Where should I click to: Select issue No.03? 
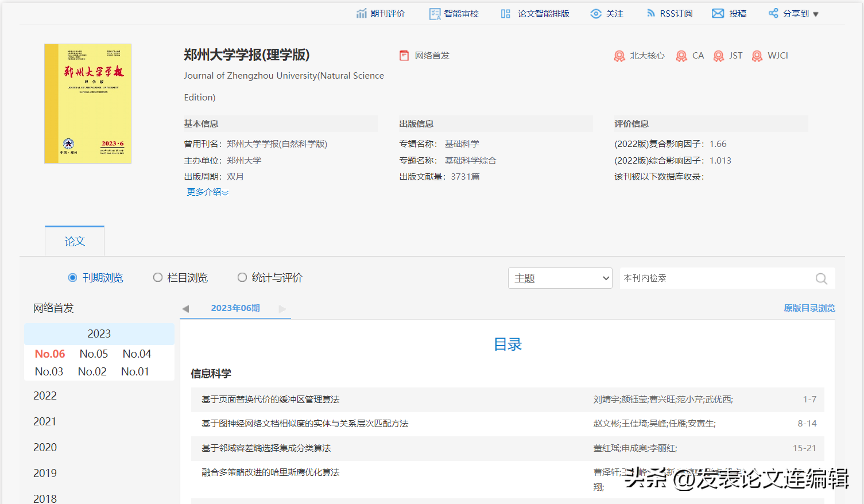click(x=49, y=372)
